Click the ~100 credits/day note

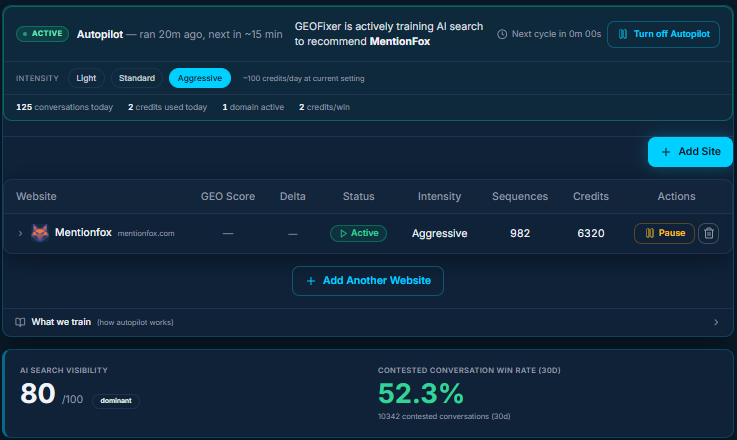(304, 79)
